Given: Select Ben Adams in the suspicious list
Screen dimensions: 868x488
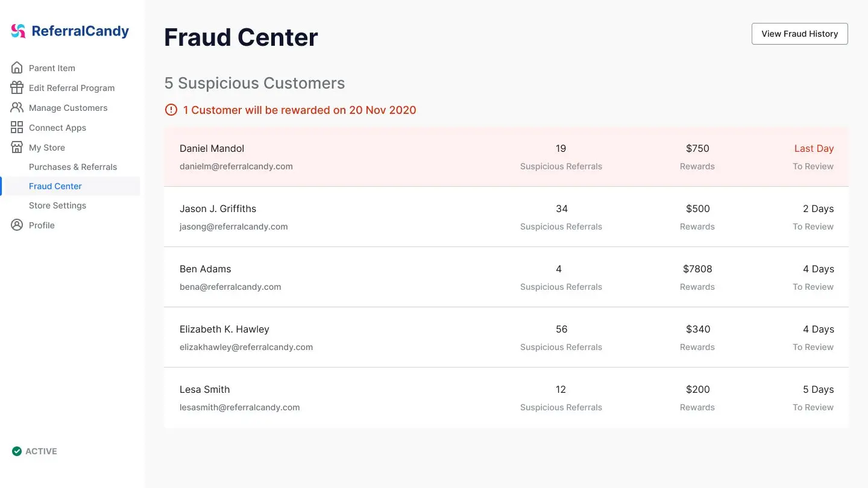Looking at the screenshot, I should coord(506,277).
